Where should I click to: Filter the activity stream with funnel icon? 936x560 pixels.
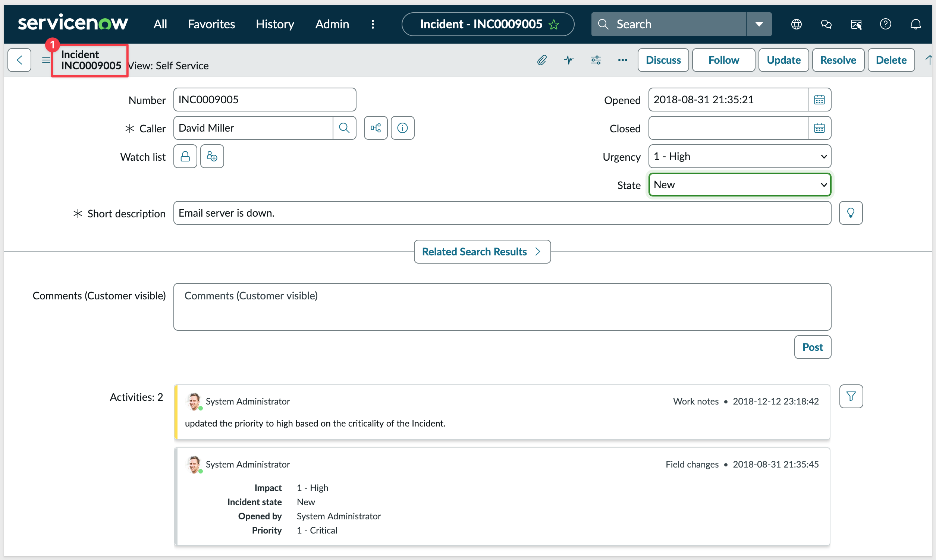point(851,396)
